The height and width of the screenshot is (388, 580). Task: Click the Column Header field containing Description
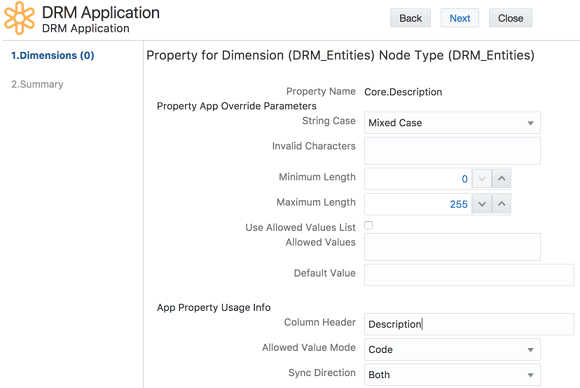469,324
